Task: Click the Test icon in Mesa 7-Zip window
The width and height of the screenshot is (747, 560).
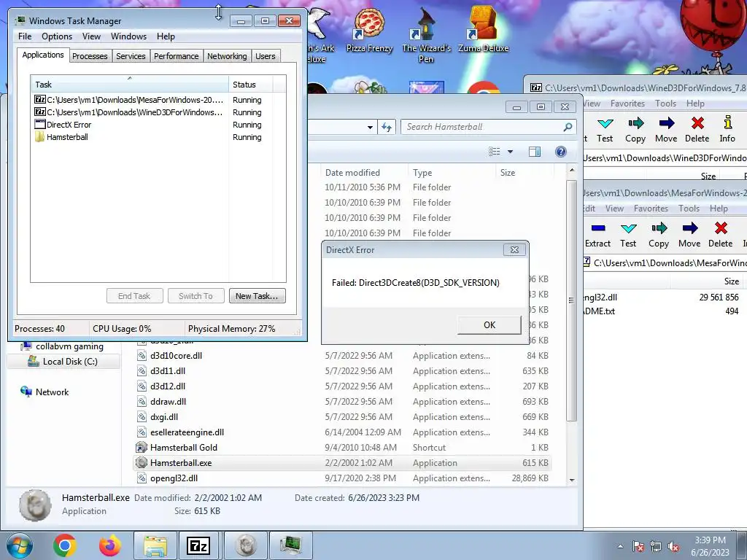Action: [628, 235]
